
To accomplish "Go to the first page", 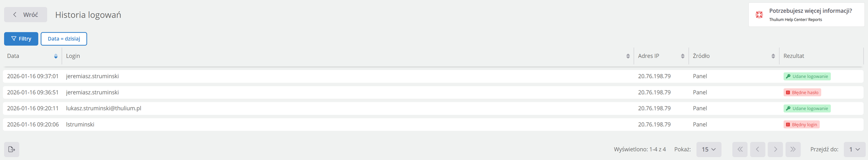I will [740, 149].
